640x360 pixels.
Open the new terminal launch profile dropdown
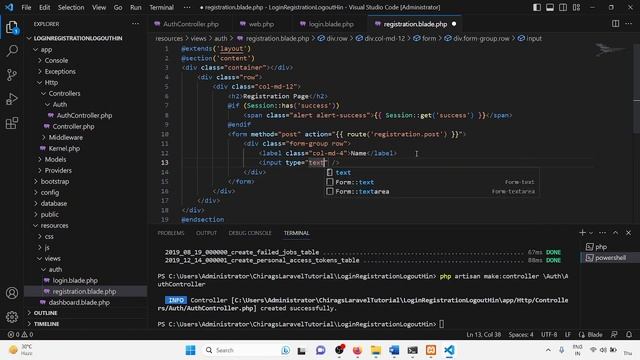tap(591, 233)
